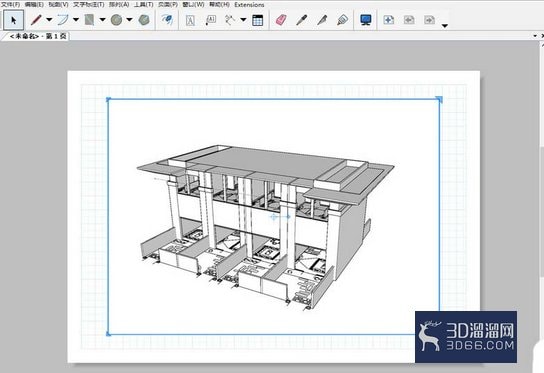This screenshot has width=544, height=373.
Task: Select the eyedropper Style tool
Action: coord(301,20)
